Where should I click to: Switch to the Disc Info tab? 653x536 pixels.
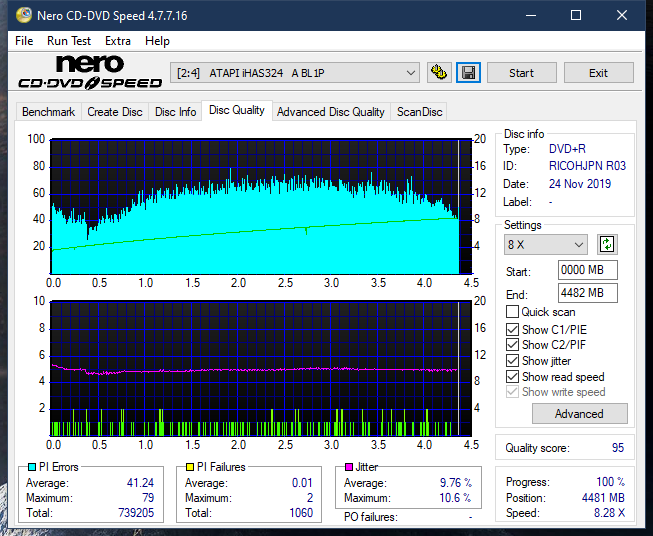click(x=175, y=112)
